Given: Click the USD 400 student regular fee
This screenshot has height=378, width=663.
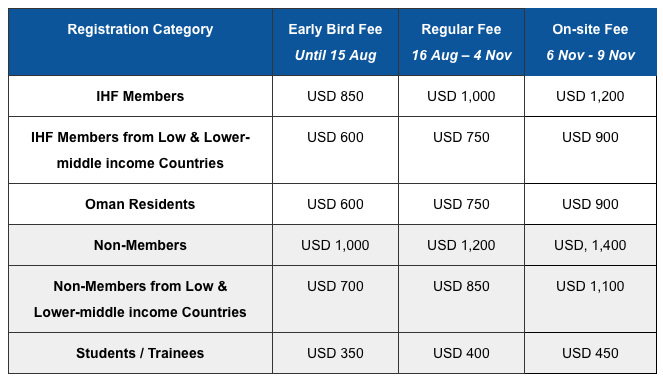Looking at the screenshot, I should point(461,353).
